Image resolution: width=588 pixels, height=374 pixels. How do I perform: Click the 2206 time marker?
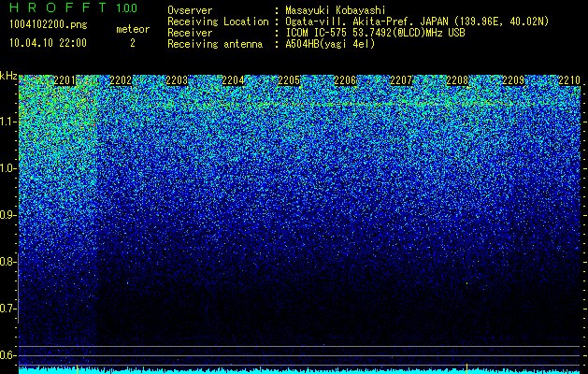point(345,80)
